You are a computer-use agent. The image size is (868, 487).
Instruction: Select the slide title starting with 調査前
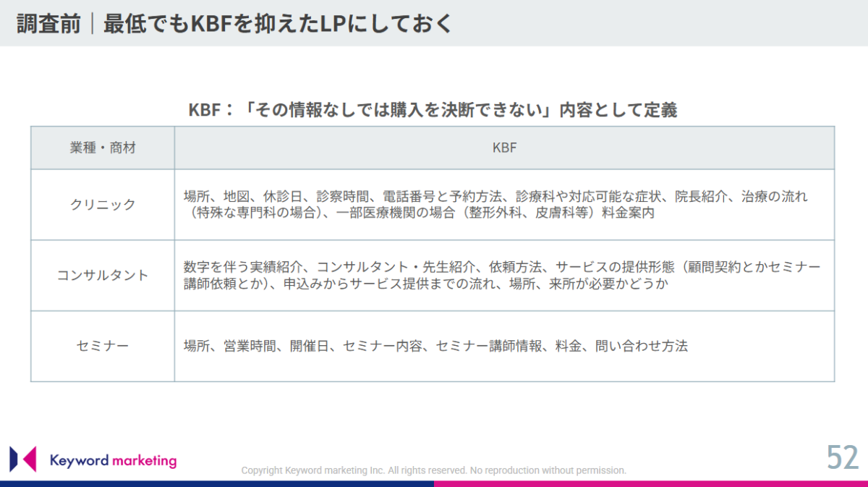tap(234, 23)
